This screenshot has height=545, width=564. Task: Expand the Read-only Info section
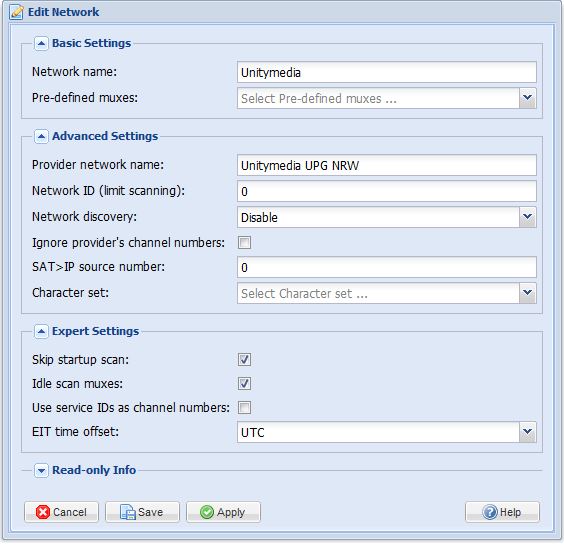(41, 470)
